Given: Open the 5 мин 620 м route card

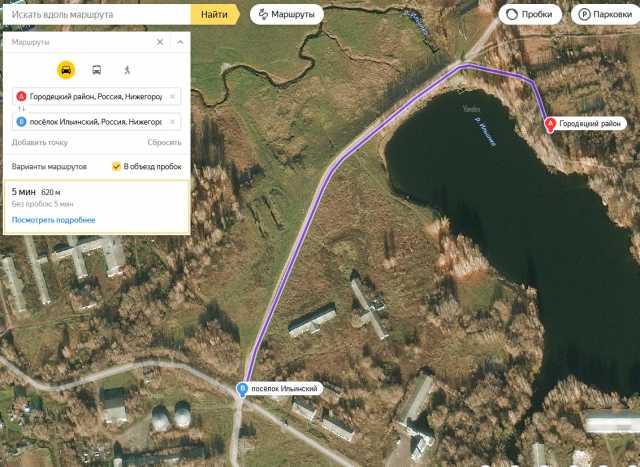Looking at the screenshot, I should pos(97,207).
